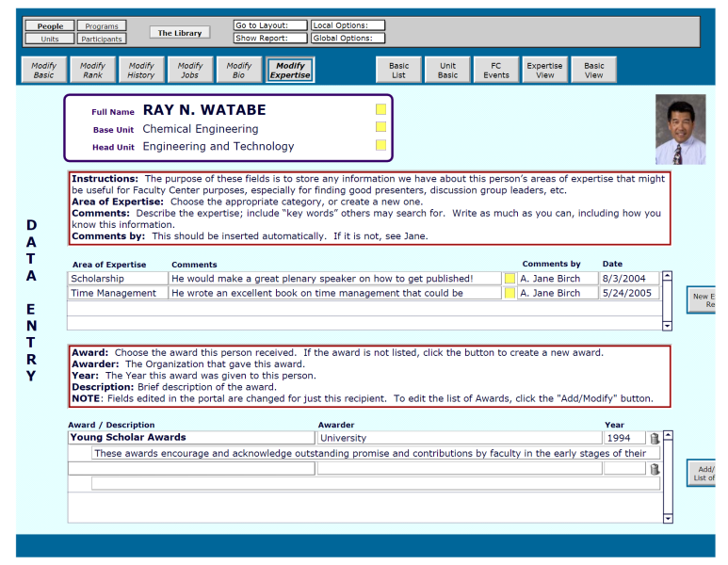Click the trash icon on empty award row

(x=655, y=469)
